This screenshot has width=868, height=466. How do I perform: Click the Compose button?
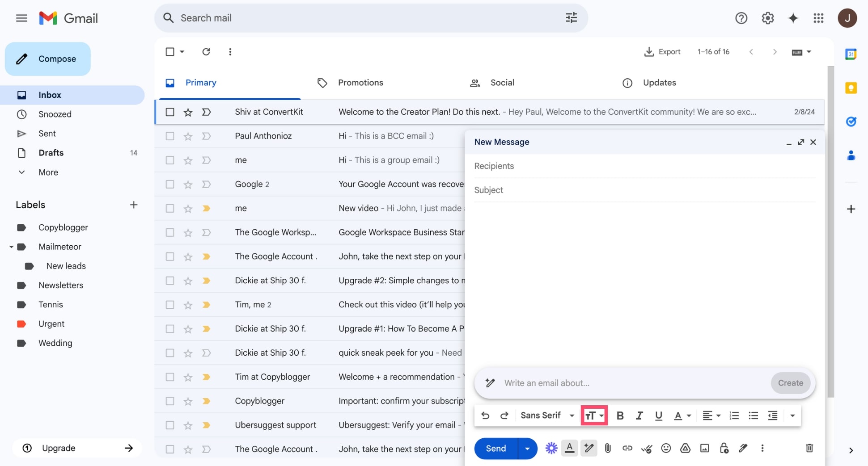click(47, 59)
